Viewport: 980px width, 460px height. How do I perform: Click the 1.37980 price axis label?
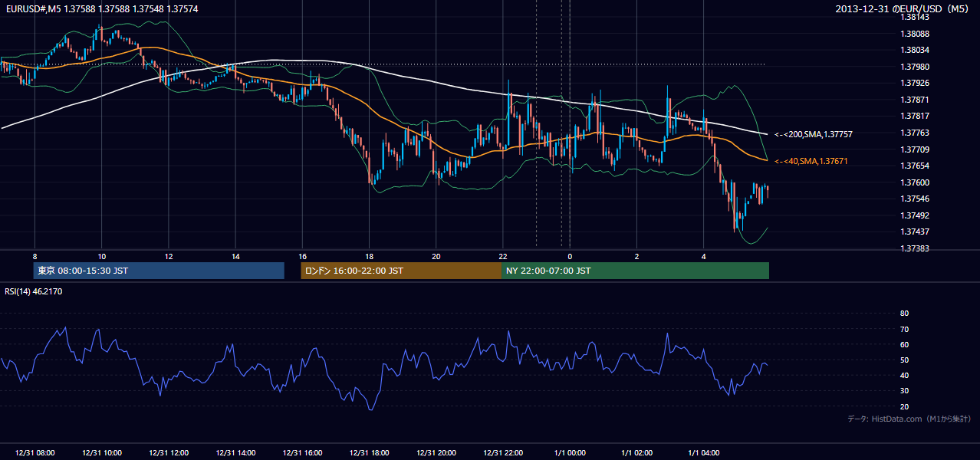(x=915, y=67)
